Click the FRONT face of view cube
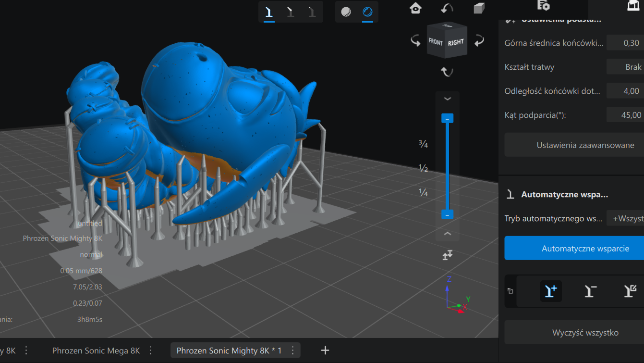This screenshot has width=644, height=363. [x=436, y=42]
